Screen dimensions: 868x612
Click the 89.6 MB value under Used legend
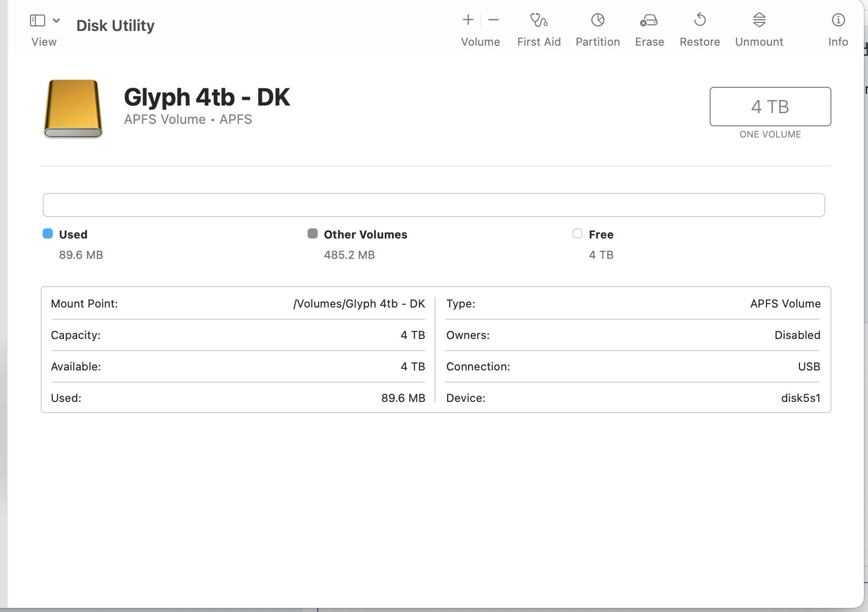click(x=81, y=255)
